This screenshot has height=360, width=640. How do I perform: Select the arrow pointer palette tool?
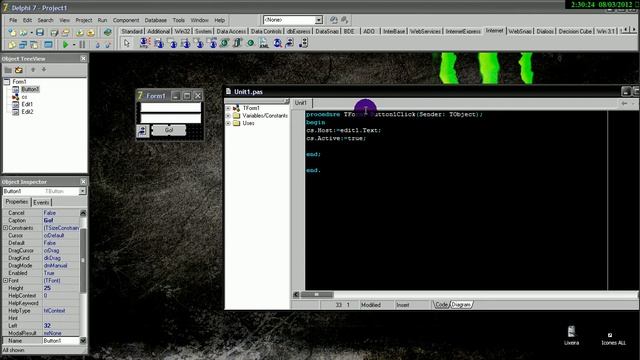[127, 43]
